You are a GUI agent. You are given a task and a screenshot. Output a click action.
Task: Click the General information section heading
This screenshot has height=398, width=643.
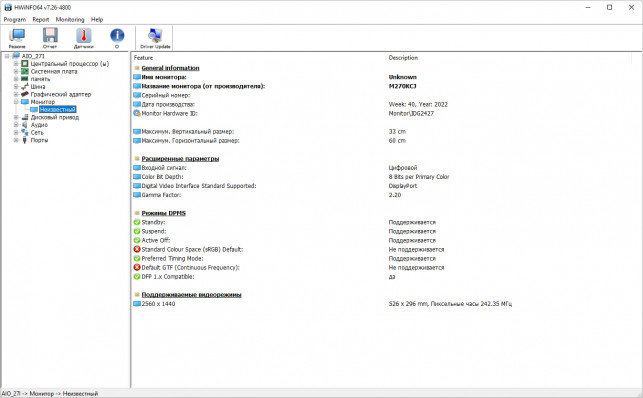click(x=170, y=68)
